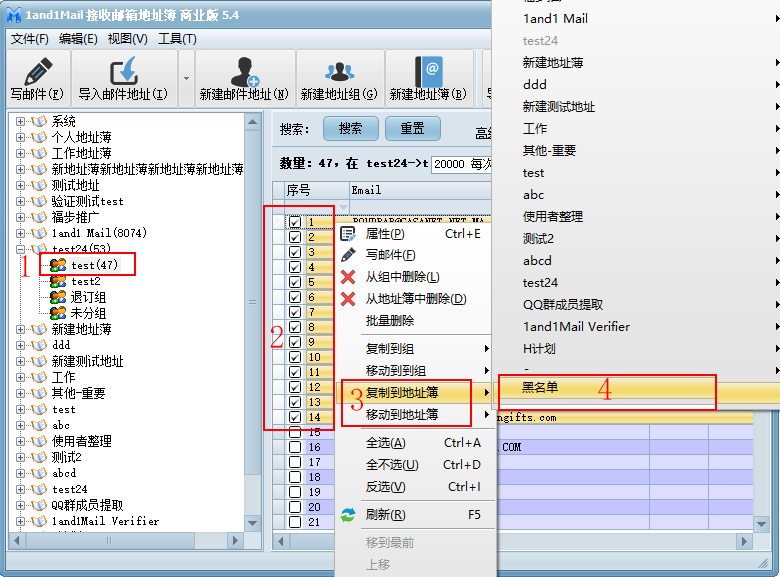
Task: Click the 系统 address book icon
Action: (39, 121)
